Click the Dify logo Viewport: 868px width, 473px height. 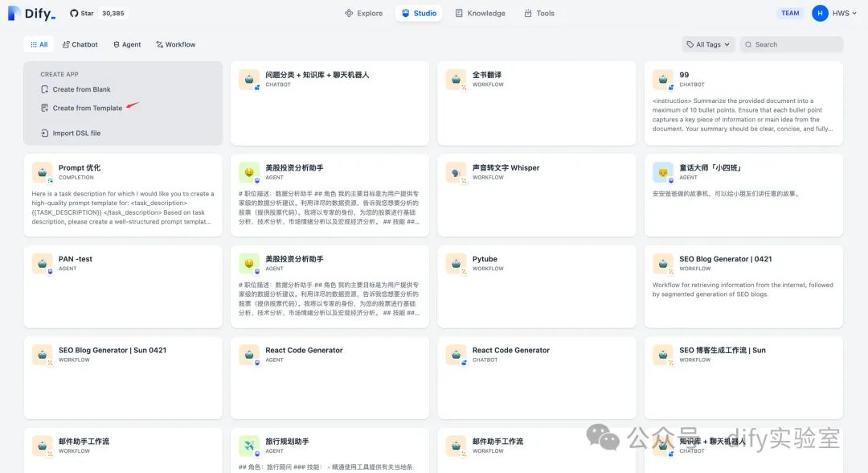(x=32, y=13)
